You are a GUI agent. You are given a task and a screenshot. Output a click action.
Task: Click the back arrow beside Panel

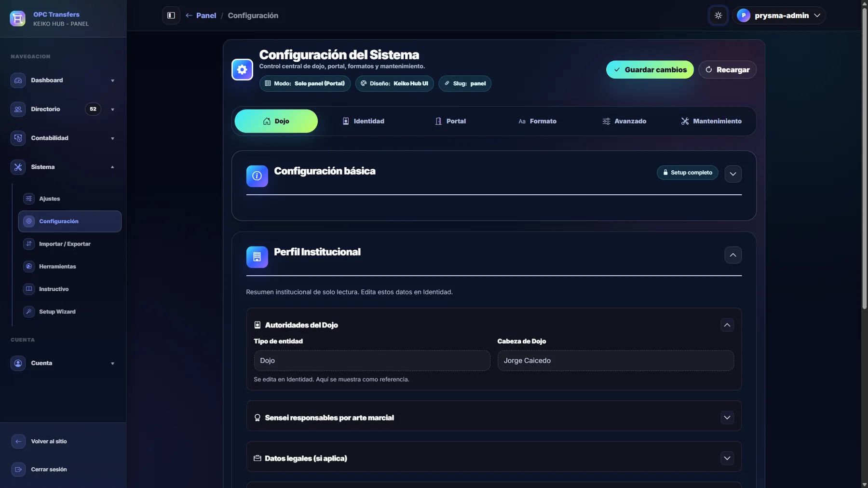[189, 15]
